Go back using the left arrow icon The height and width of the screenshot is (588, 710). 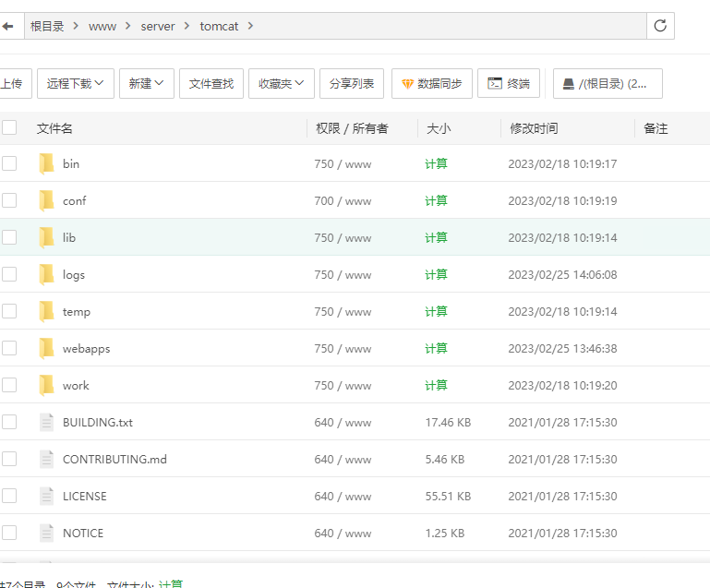(7, 26)
